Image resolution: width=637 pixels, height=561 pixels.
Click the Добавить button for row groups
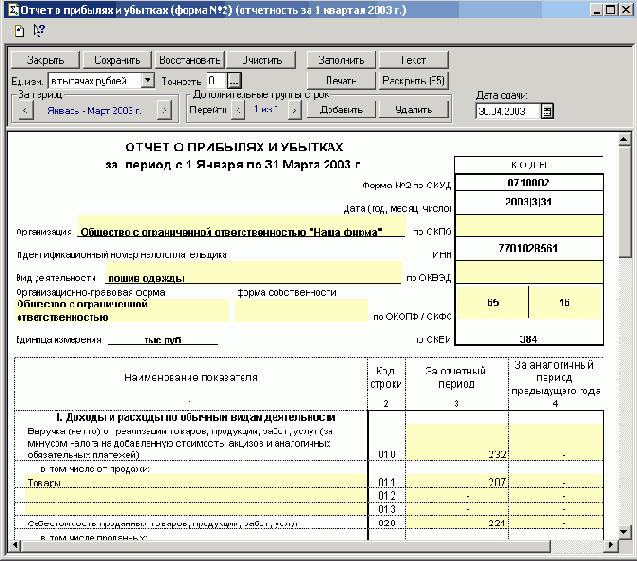(340, 110)
